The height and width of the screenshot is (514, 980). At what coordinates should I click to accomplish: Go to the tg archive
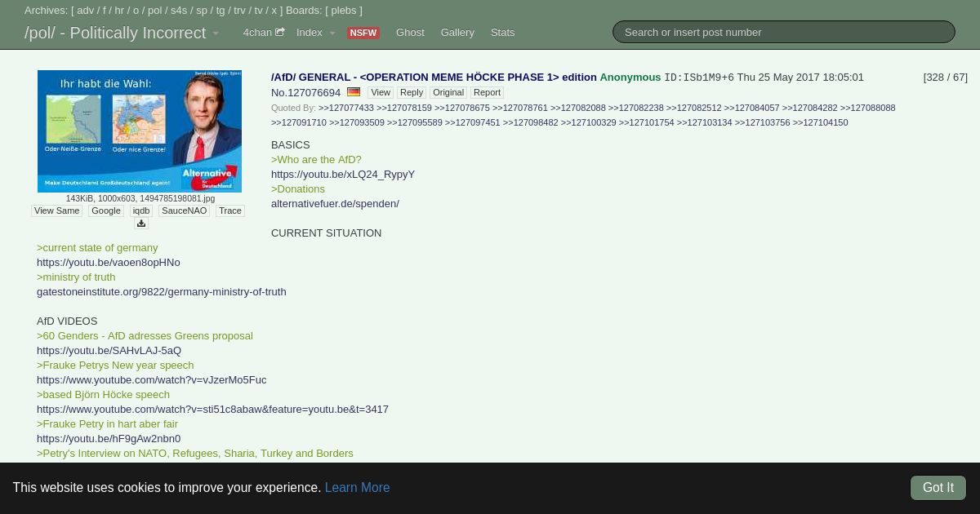[220, 11]
